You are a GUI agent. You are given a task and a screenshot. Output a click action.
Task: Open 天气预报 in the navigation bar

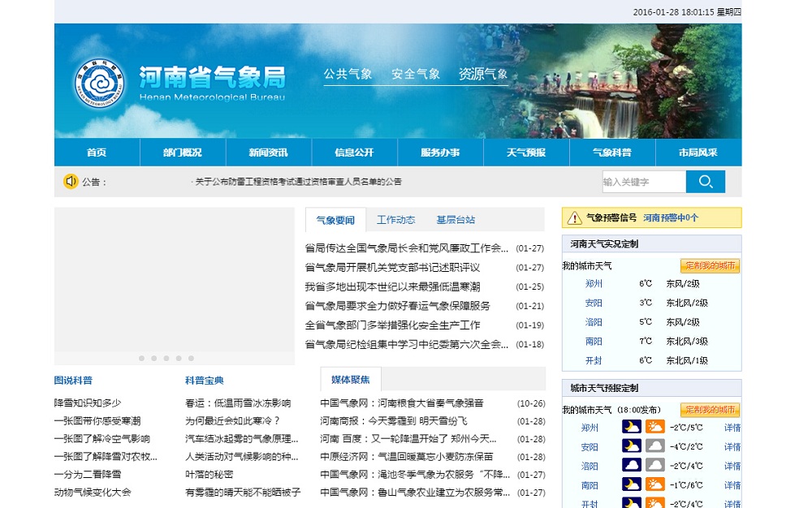tap(526, 152)
